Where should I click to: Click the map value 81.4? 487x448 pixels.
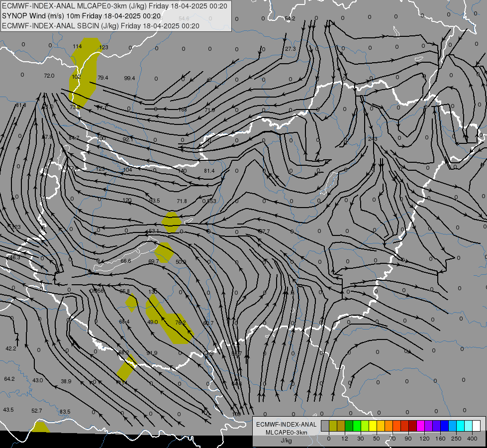[x=209, y=171]
